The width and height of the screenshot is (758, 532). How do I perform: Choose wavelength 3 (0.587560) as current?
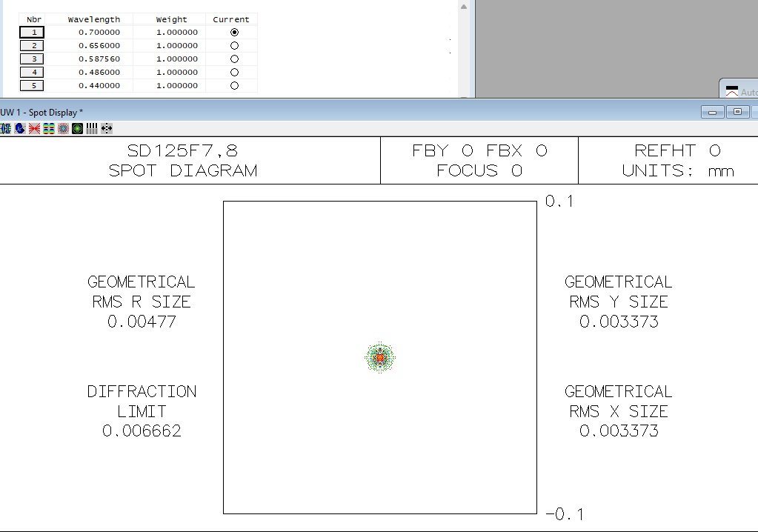coord(234,59)
